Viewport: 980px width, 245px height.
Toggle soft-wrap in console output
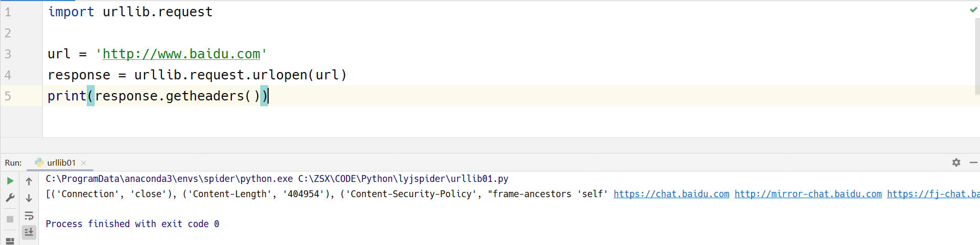pos(29,216)
